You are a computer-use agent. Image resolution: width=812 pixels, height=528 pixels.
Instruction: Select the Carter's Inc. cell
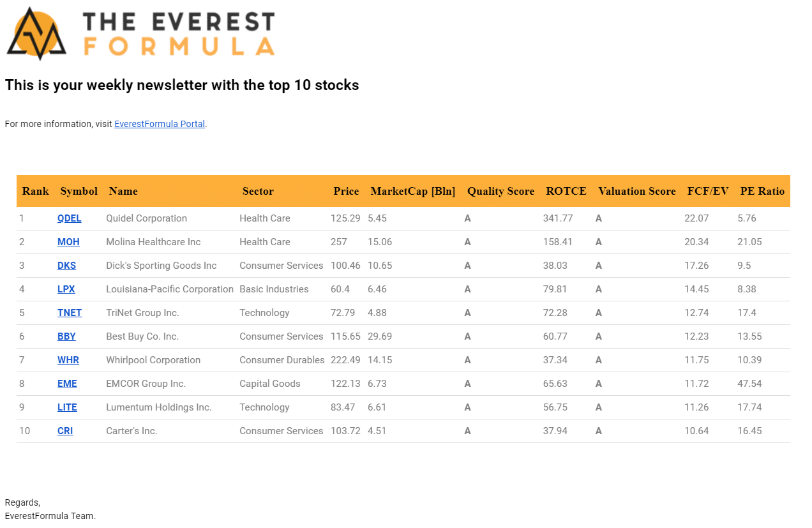132,431
